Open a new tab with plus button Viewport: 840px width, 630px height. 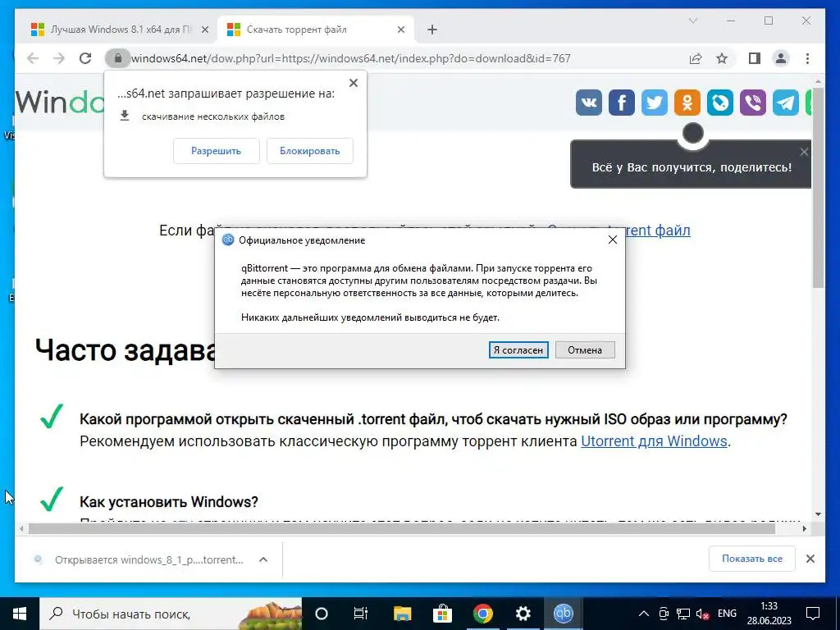[432, 30]
